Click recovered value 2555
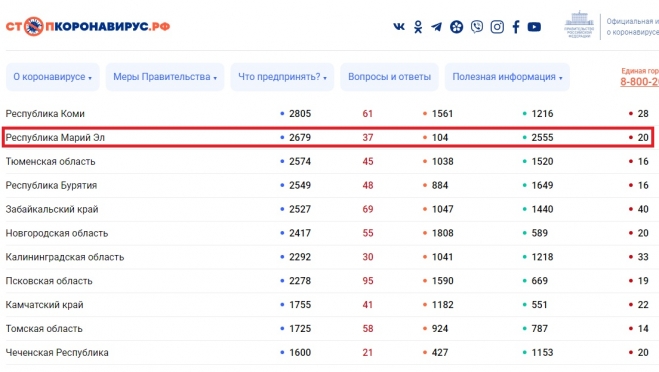The image size is (659, 372). (x=543, y=138)
